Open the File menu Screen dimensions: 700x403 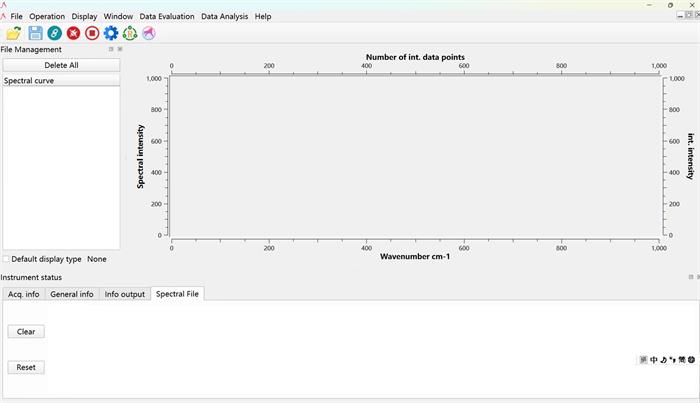tap(17, 16)
